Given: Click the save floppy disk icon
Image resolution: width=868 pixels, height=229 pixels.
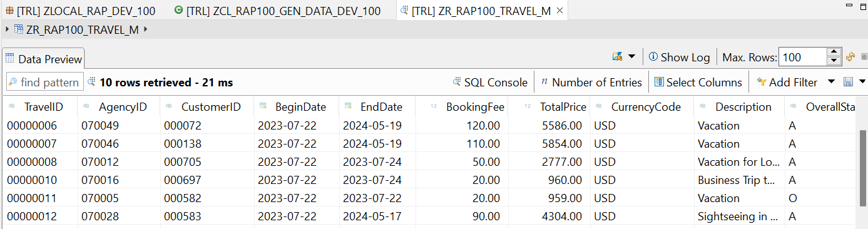Looking at the screenshot, I should tap(849, 82).
